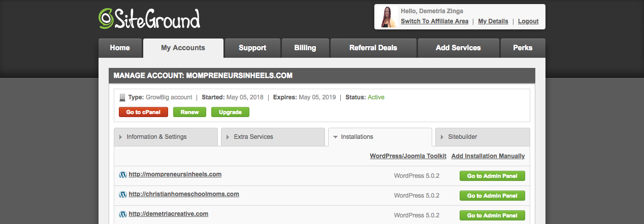The height and width of the screenshot is (224, 644).
Task: Switch to Referral Deals tab
Action: tap(373, 48)
